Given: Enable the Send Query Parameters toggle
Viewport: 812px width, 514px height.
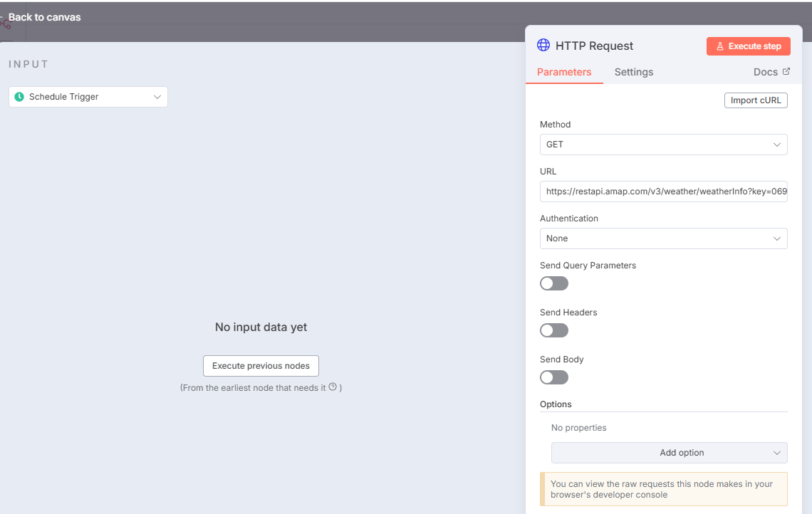Looking at the screenshot, I should point(554,283).
